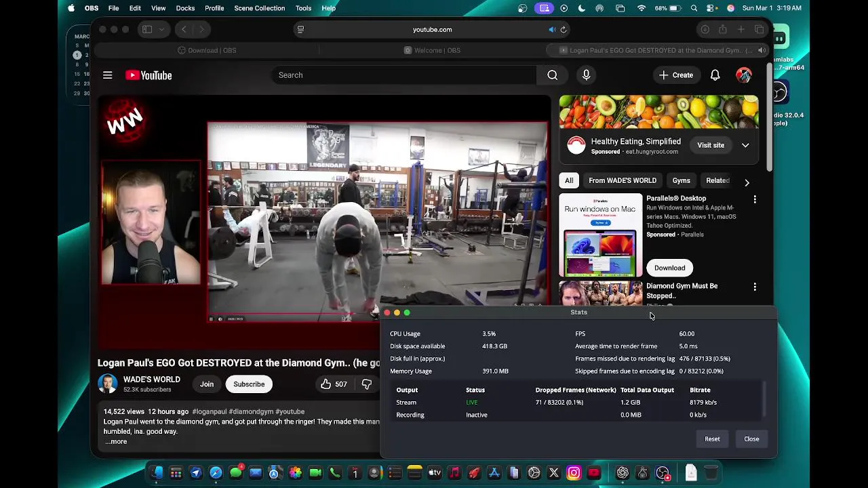Click Close in the Stats window

point(751,439)
